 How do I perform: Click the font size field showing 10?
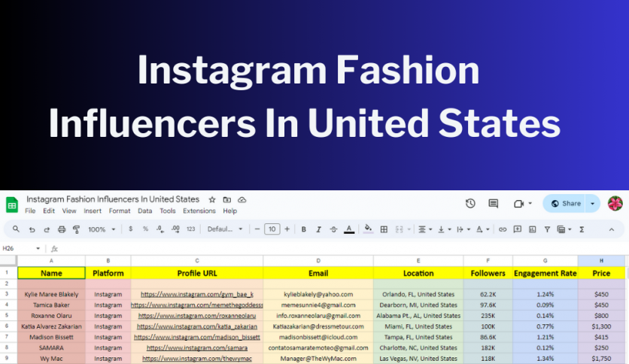(x=272, y=229)
